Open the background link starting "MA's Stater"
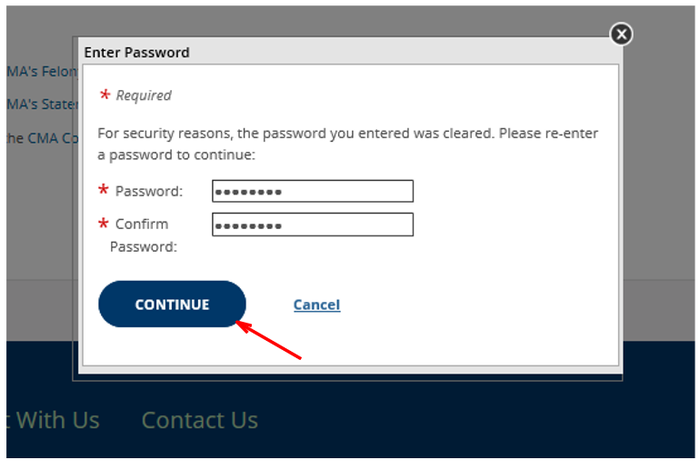 [x=42, y=104]
